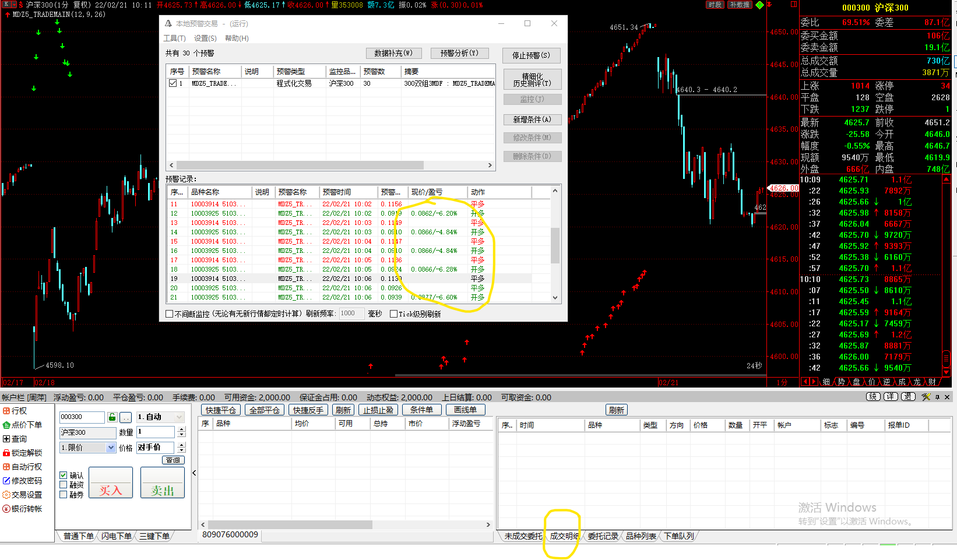
Task: Toggle the 确认 checkbox
Action: click(x=64, y=476)
